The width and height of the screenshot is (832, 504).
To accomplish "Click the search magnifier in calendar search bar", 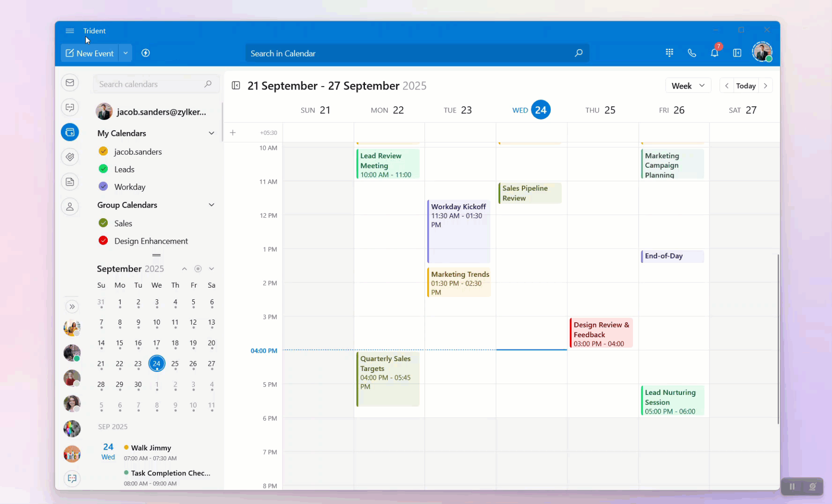I will [579, 53].
